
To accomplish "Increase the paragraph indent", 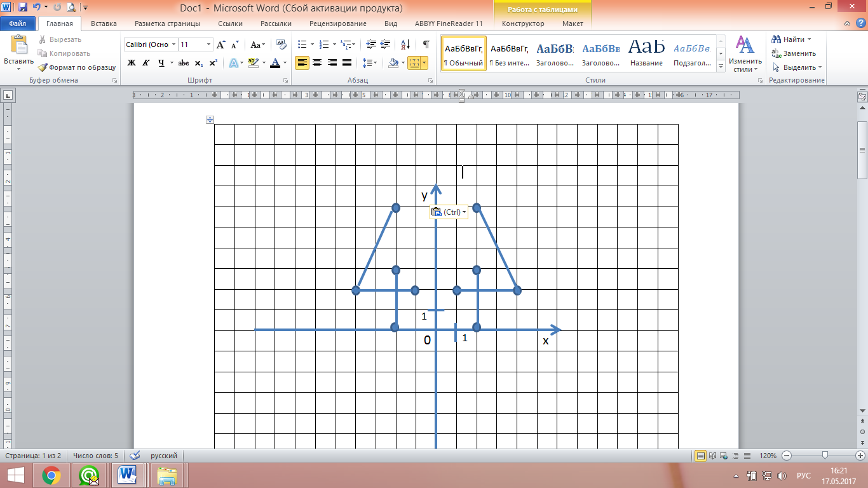I will [x=386, y=44].
